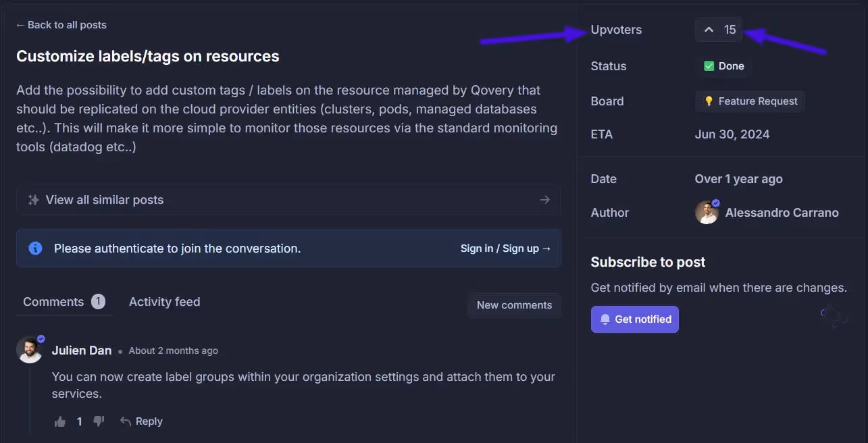Select the Comments tab

(54, 301)
